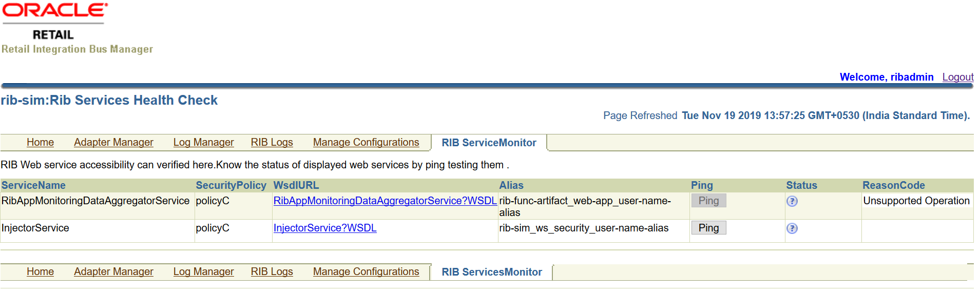Click status help icon for RibAppMonitoringDataAggregatorService

point(792,201)
